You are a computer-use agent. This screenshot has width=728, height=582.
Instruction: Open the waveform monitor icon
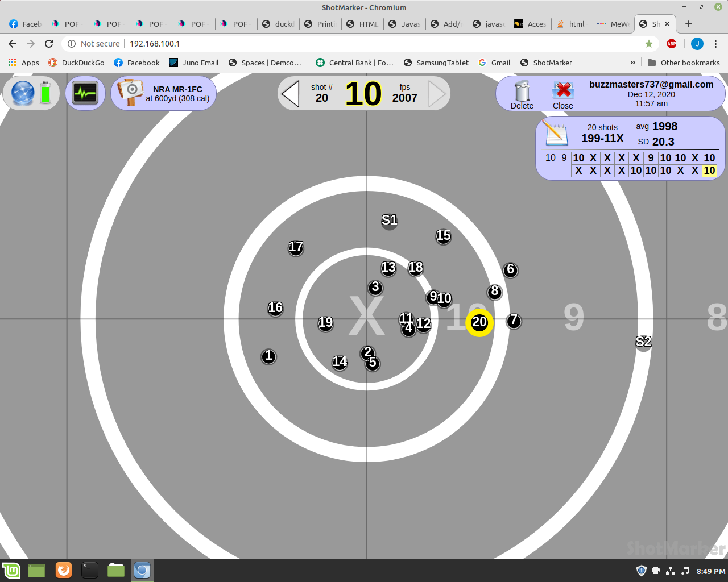coord(85,93)
